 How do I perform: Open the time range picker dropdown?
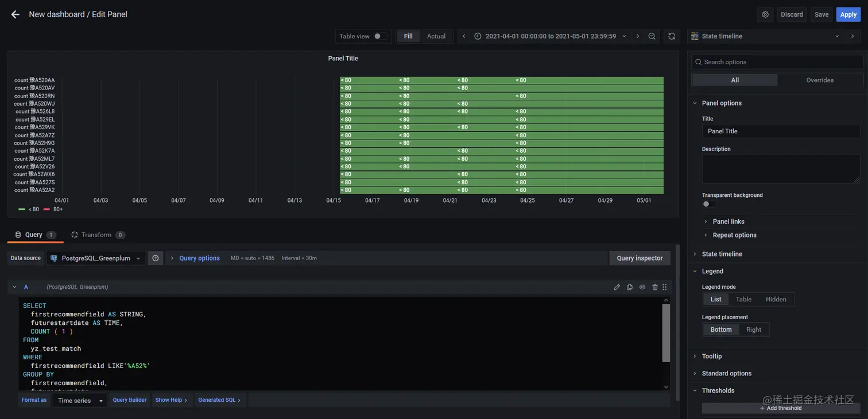point(550,36)
